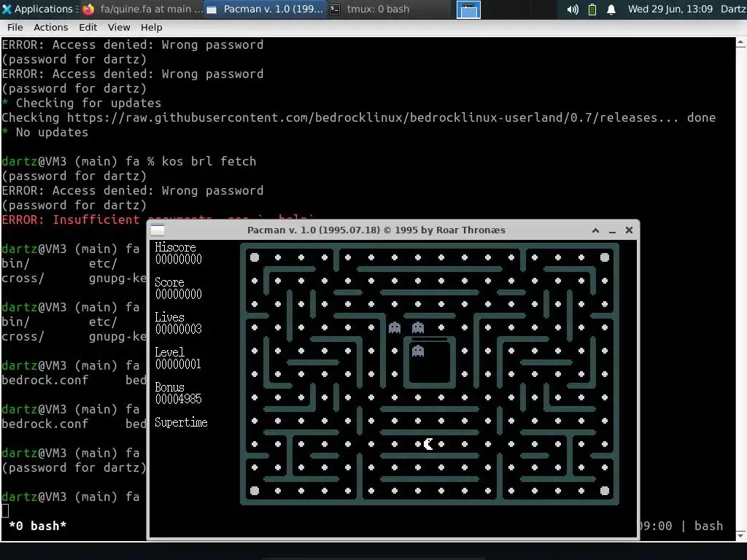Close the Pacman window

pyautogui.click(x=629, y=230)
